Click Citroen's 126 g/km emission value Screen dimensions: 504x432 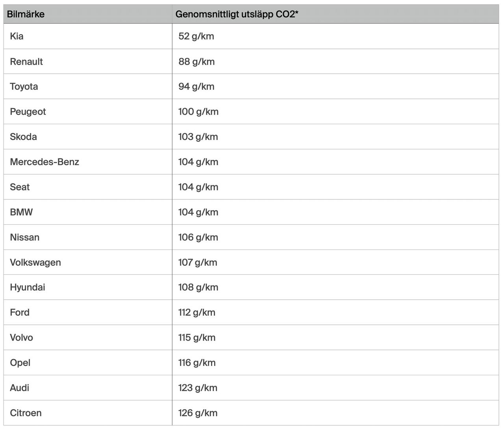click(198, 413)
